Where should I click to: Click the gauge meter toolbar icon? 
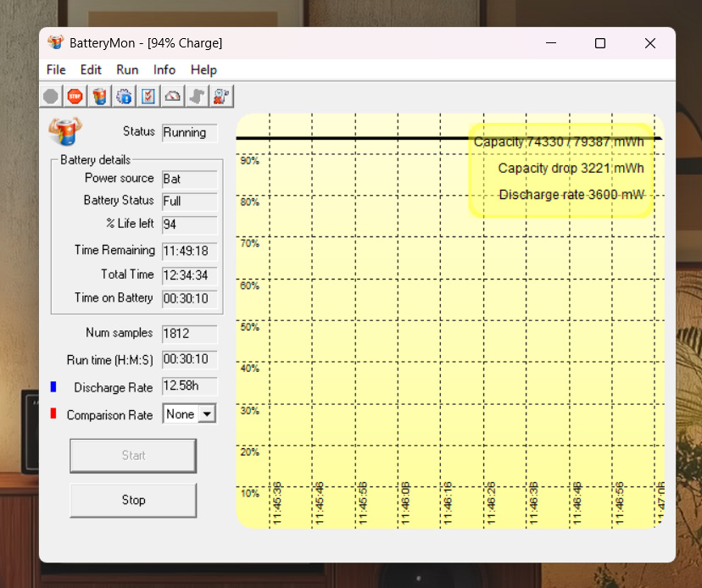point(172,97)
